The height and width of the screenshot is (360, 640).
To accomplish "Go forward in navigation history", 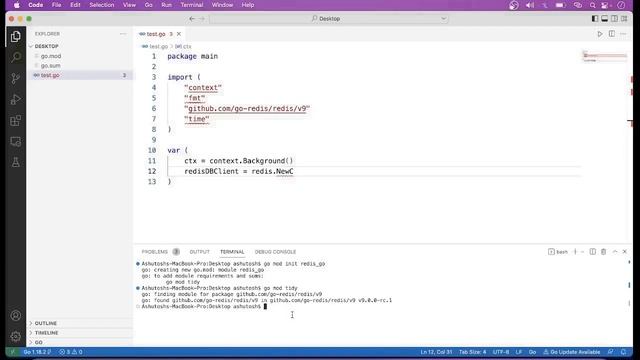I will [202, 19].
